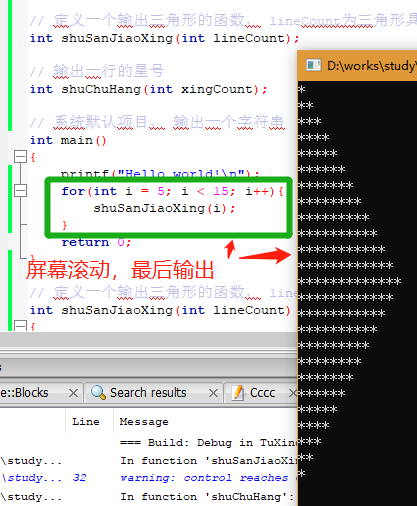Close the Search results tab

pos(213,393)
